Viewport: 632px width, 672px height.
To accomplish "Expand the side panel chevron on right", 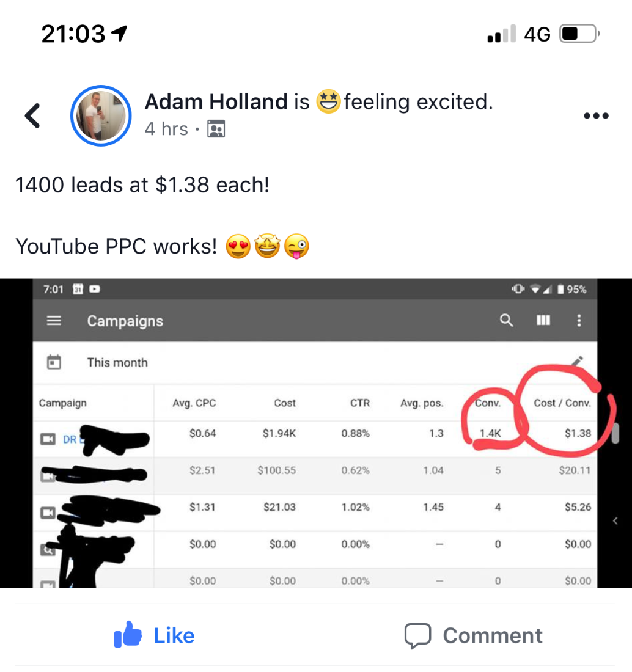I will (x=615, y=520).
